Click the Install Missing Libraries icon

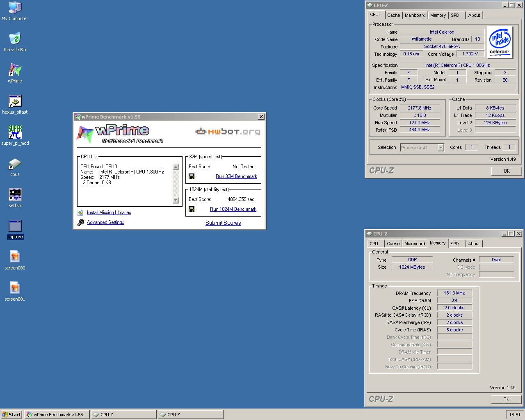click(80, 212)
